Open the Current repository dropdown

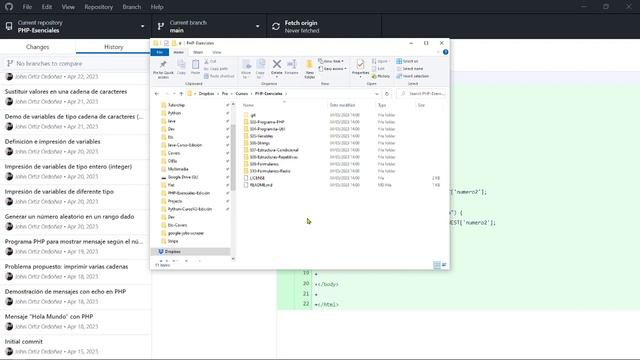[76, 27]
